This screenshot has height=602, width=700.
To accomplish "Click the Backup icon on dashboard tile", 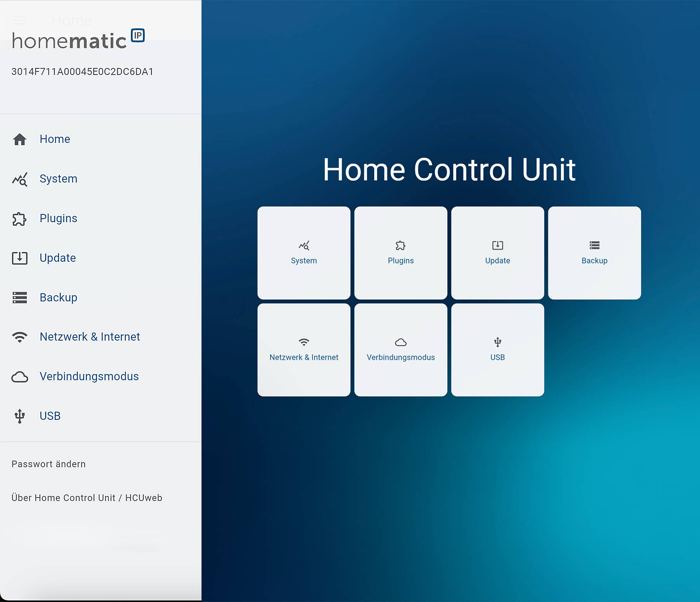I will [x=594, y=245].
